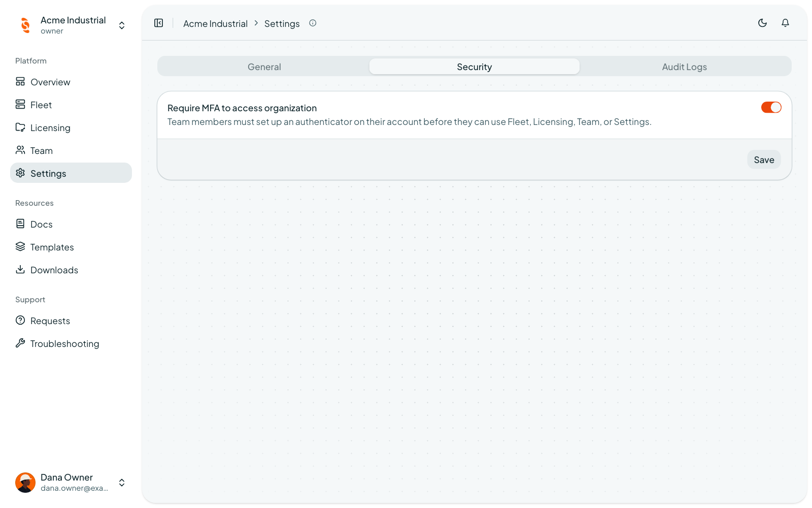Open the Requests support label
The image size is (812, 508).
(50, 321)
